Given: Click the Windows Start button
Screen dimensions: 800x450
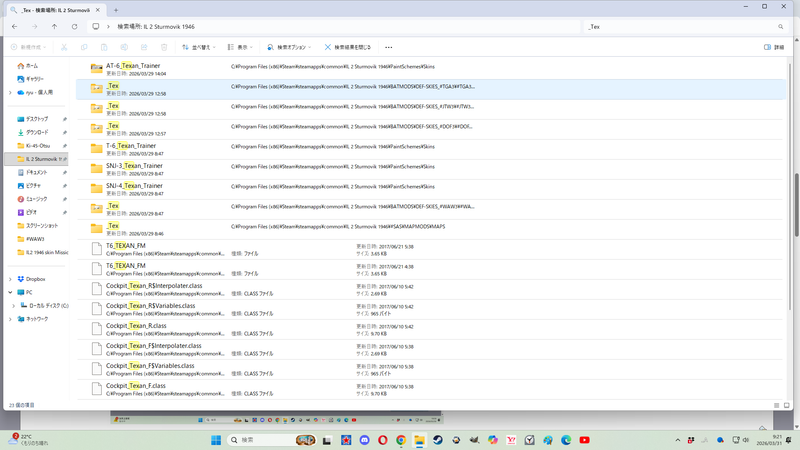Looking at the screenshot, I should [x=216, y=440].
